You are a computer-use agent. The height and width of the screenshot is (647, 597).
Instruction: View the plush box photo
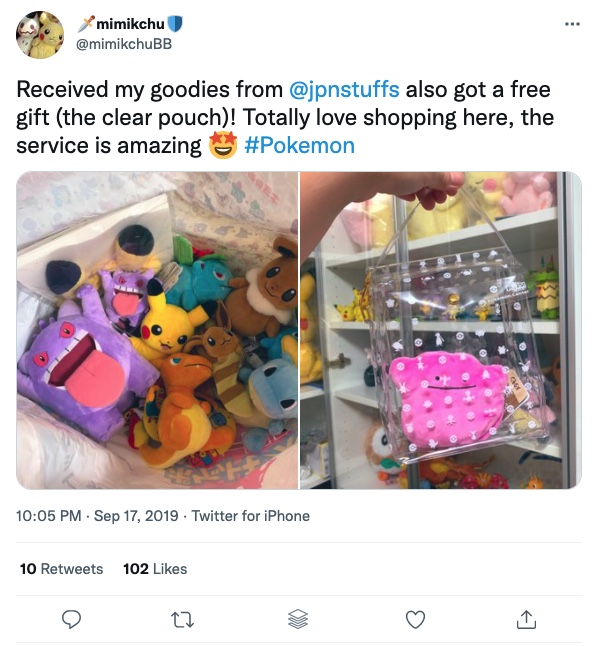(157, 330)
